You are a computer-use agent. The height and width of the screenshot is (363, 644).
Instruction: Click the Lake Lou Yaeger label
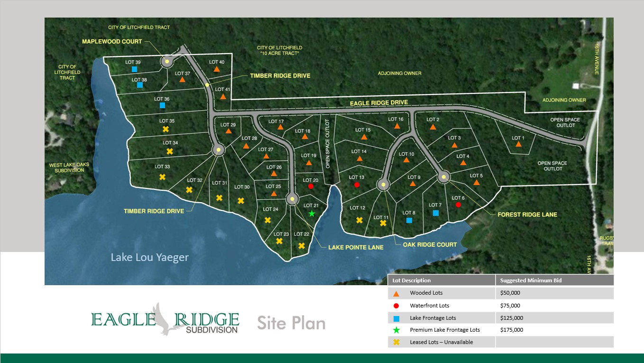(149, 258)
